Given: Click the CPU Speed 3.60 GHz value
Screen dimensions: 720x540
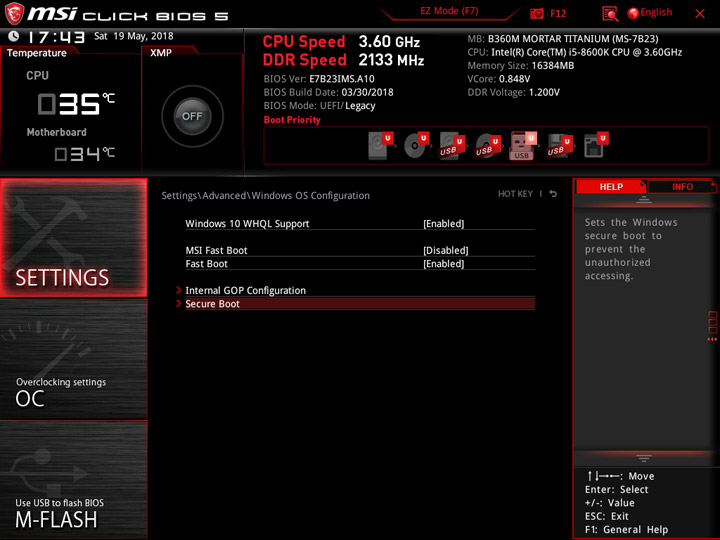Looking at the screenshot, I should (389, 42).
